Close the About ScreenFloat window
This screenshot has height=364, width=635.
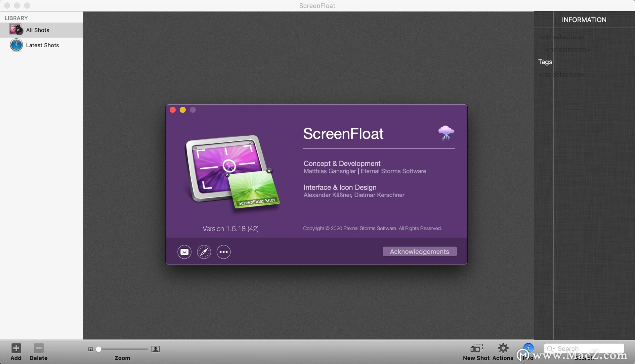[173, 110]
